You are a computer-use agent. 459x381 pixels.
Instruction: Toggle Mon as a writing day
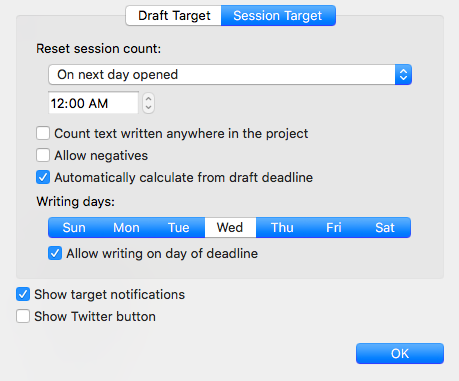(126, 228)
